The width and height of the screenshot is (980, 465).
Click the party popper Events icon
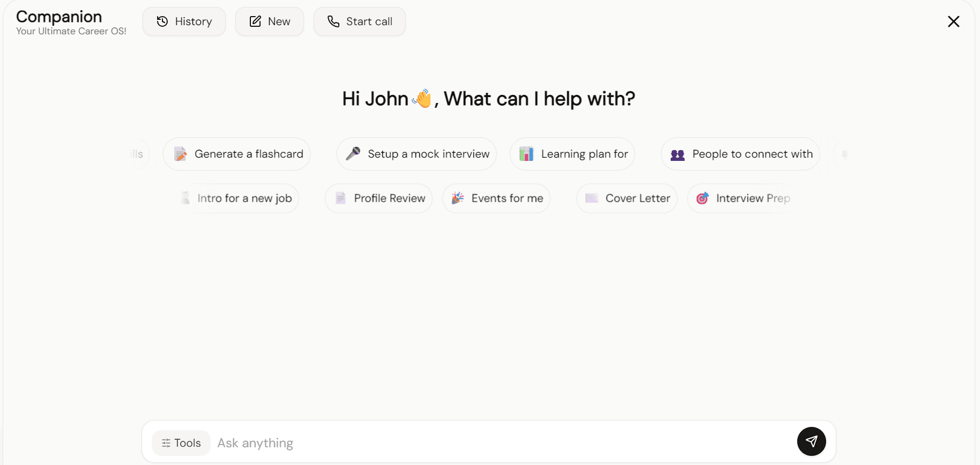tap(457, 198)
